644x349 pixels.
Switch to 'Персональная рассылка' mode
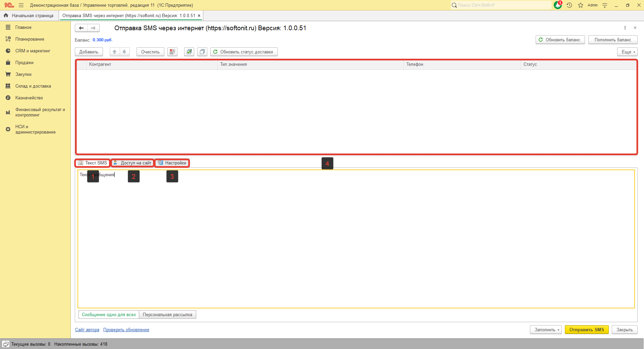pos(167,315)
